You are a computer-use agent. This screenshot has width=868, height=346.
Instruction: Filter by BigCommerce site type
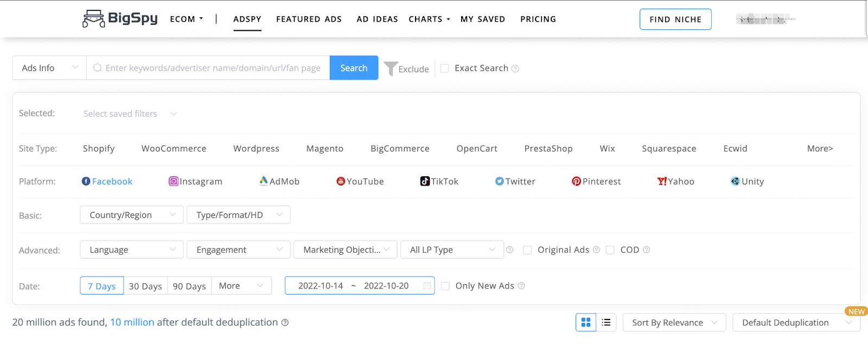pos(400,149)
